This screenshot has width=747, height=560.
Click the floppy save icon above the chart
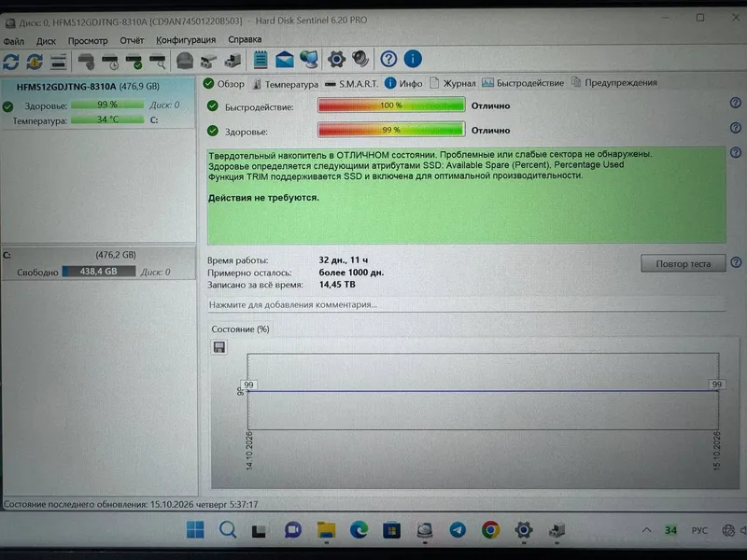click(x=219, y=347)
